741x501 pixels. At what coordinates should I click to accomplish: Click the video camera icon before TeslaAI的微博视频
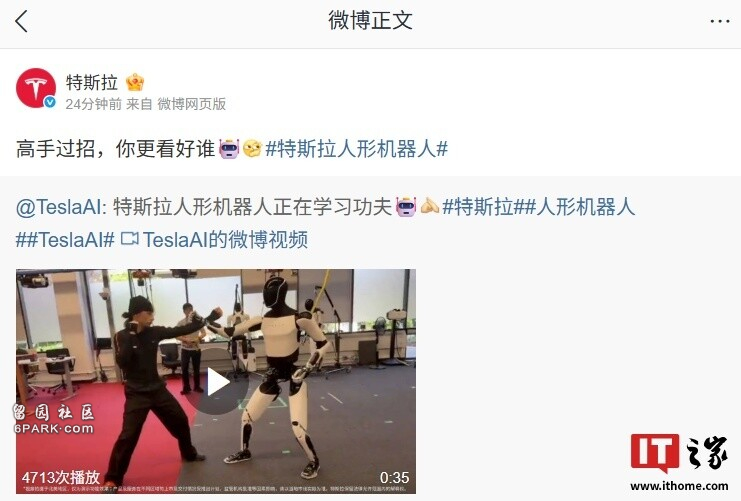click(129, 239)
